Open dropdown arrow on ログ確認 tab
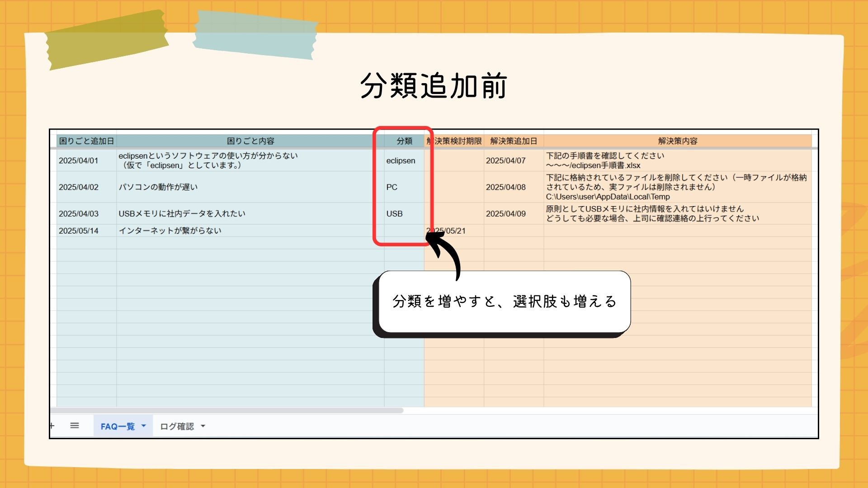This screenshot has width=868, height=488. click(203, 426)
